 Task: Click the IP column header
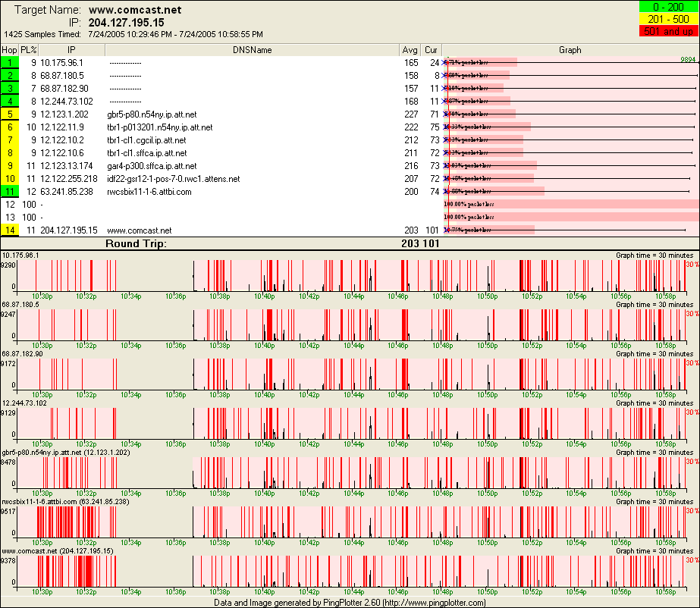71,50
